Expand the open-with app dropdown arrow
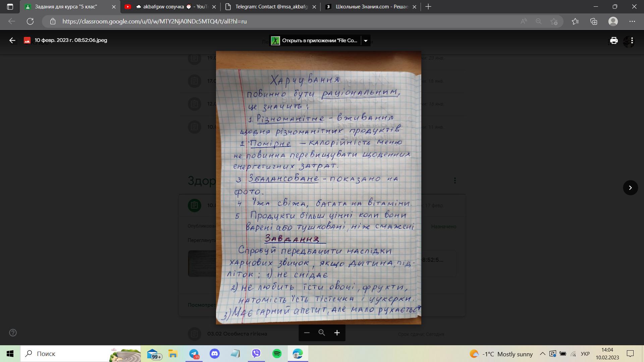This screenshot has width=644, height=362. tap(366, 41)
